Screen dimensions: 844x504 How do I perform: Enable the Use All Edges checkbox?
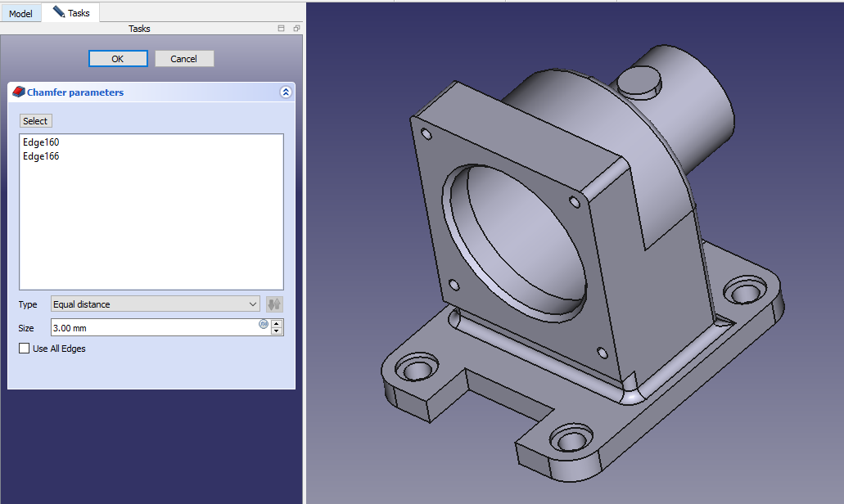[24, 349]
